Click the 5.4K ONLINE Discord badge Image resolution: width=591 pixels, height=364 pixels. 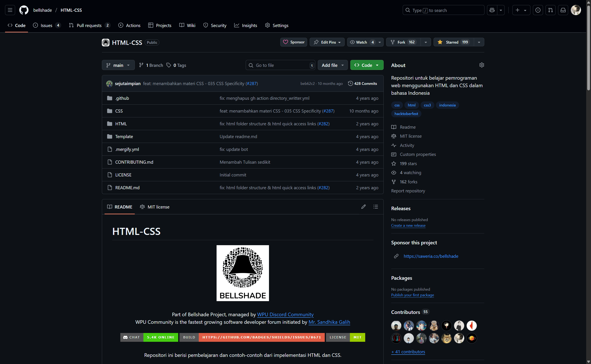[160, 337]
